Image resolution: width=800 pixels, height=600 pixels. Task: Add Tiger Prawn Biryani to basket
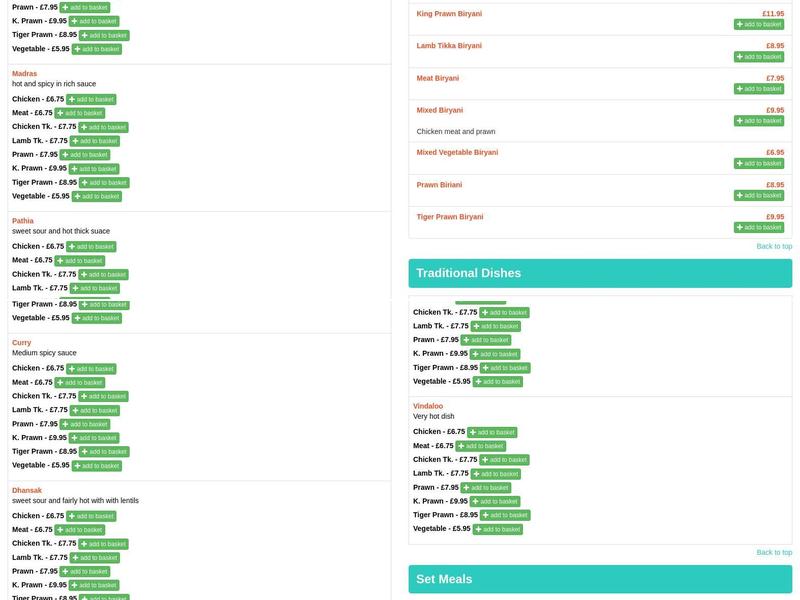coord(758,228)
